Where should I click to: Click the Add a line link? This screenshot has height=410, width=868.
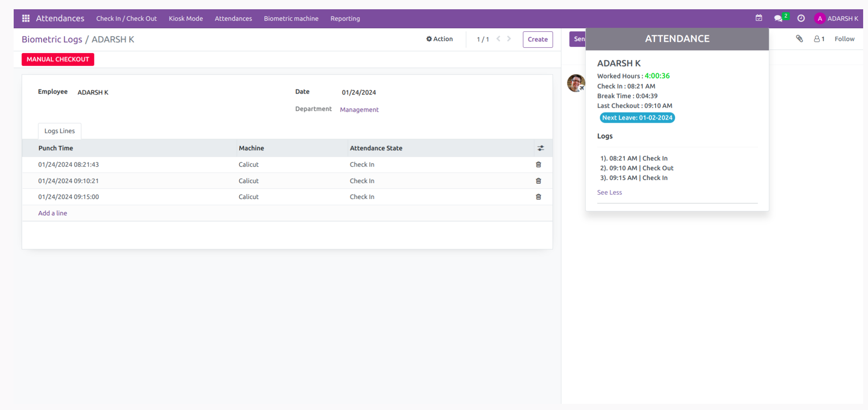[x=53, y=213]
